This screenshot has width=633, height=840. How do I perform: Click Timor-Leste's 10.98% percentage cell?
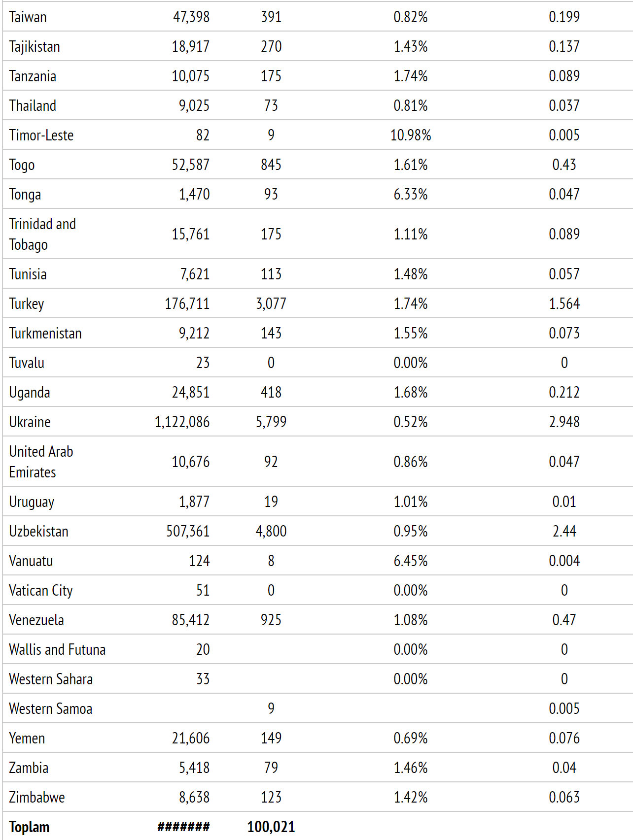tap(410, 135)
